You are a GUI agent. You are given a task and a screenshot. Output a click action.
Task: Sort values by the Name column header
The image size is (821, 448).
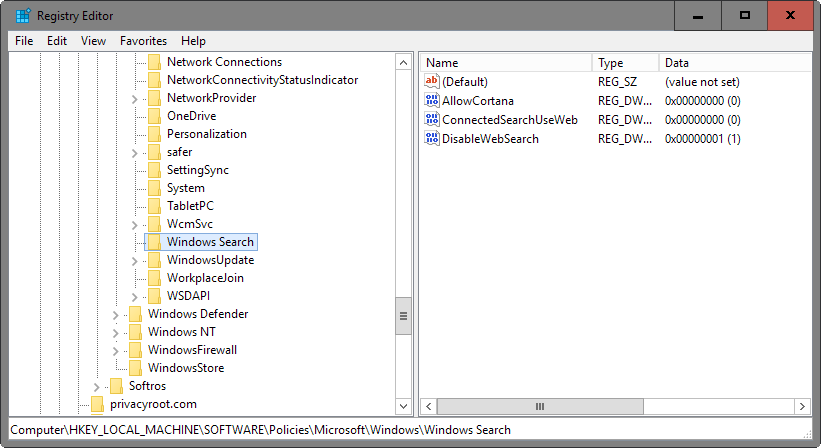coord(506,63)
